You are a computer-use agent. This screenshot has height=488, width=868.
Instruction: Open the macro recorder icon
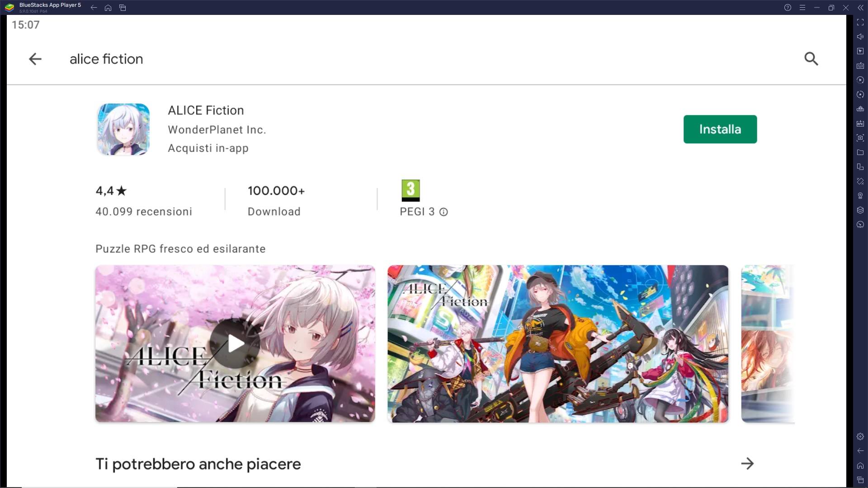tap(860, 80)
